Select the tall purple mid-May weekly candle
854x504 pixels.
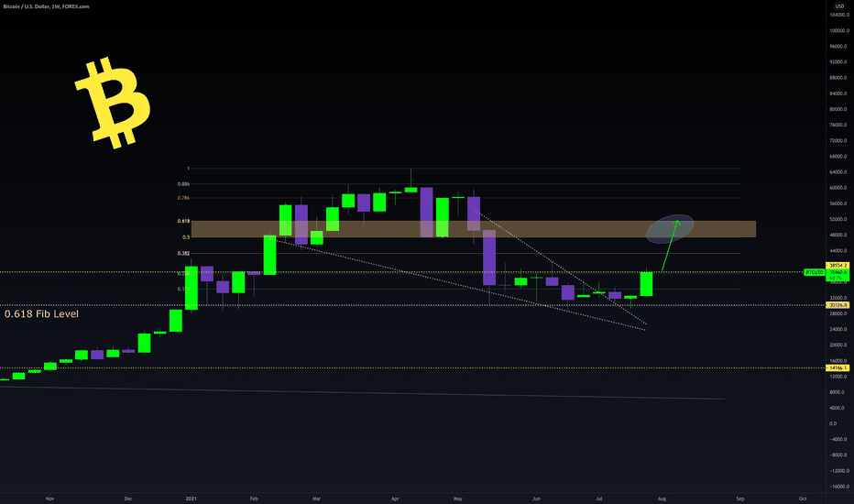[x=489, y=257]
